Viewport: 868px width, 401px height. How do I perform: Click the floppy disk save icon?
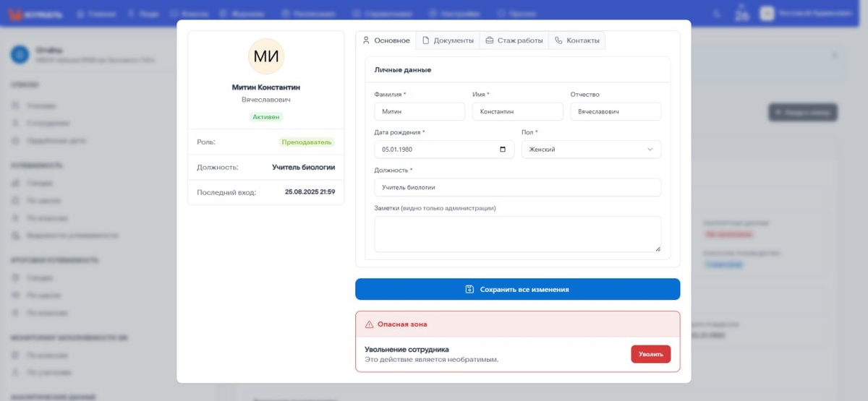coord(469,289)
